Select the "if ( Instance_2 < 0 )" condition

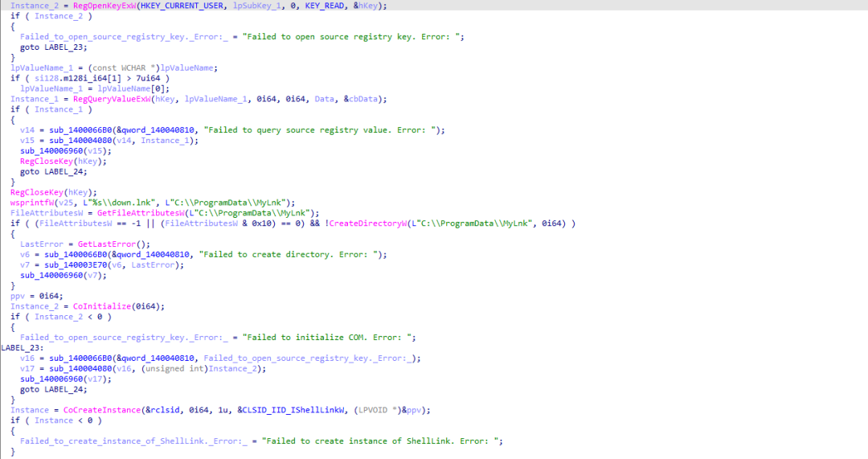tap(61, 317)
